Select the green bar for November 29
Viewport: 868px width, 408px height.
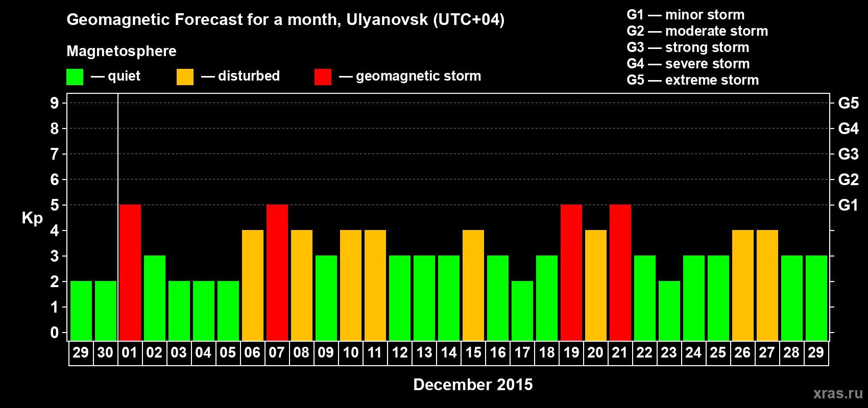pyautogui.click(x=81, y=311)
